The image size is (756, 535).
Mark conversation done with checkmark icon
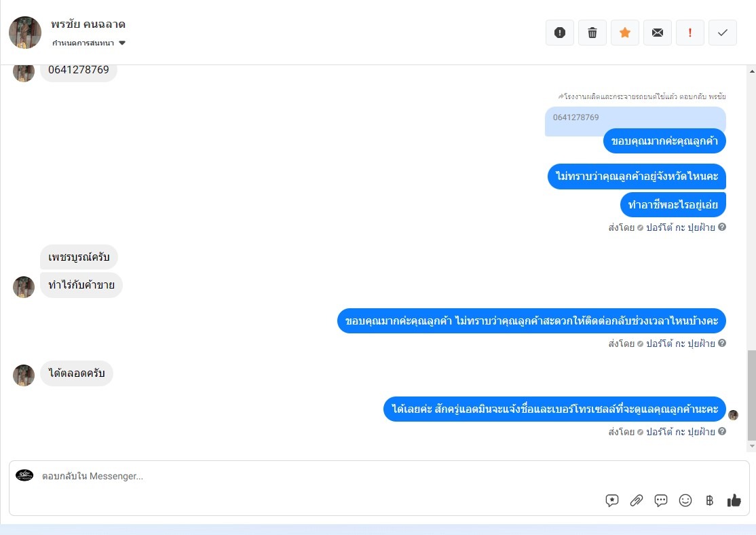[723, 33]
